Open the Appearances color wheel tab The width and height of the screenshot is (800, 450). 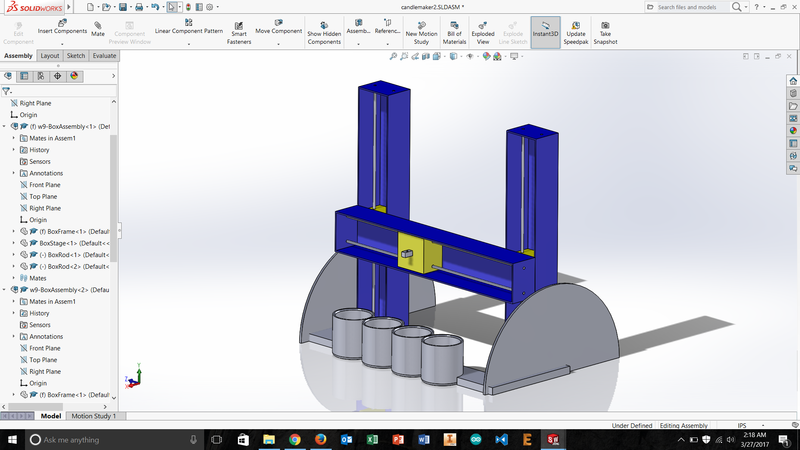click(x=74, y=75)
